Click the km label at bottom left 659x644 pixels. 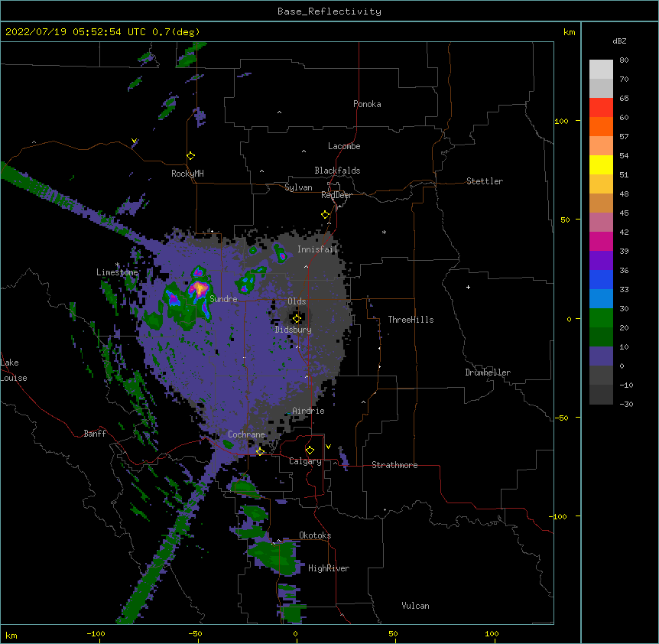[x=11, y=635]
